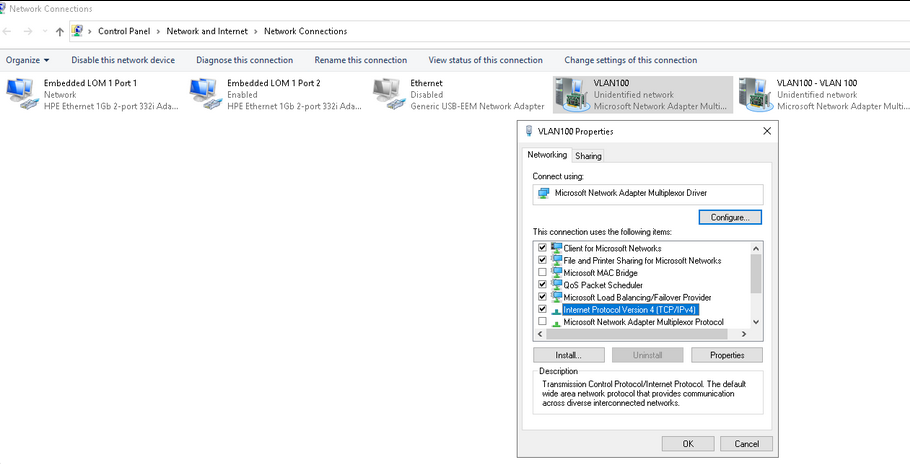
Task: Uncheck Client for Microsoft Networks checkbox
Action: pos(542,248)
